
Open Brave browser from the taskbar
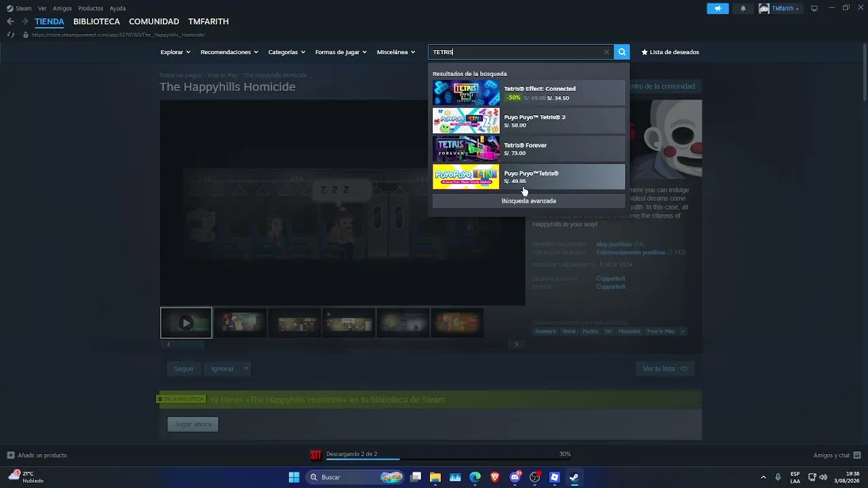(x=495, y=477)
